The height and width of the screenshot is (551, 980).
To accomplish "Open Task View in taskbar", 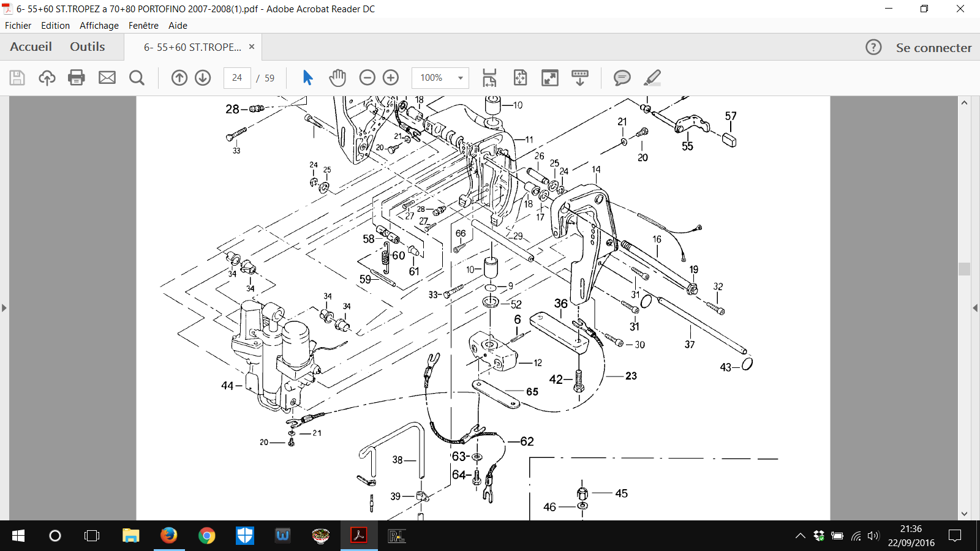I will point(92,536).
